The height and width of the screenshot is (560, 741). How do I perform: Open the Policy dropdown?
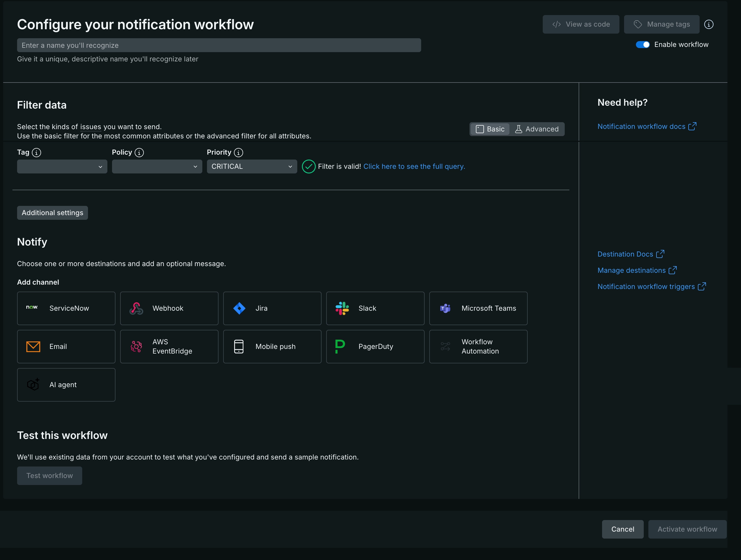pyautogui.click(x=157, y=166)
